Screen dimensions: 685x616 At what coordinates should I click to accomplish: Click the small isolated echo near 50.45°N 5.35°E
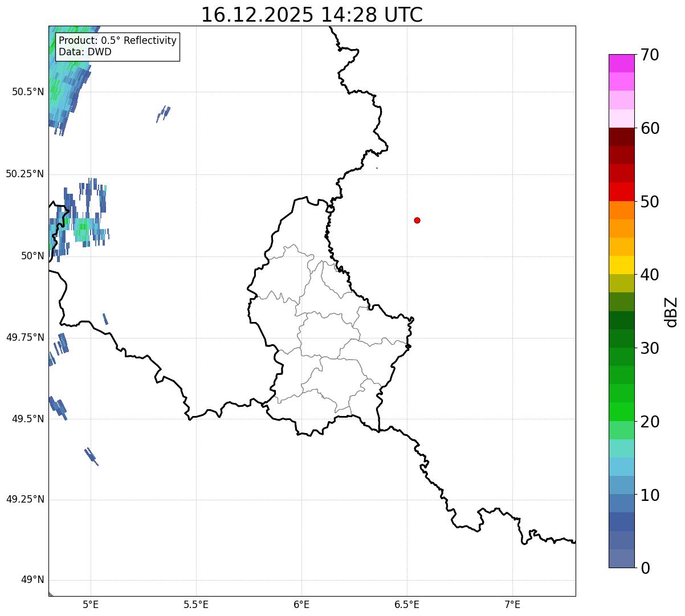coord(164,113)
